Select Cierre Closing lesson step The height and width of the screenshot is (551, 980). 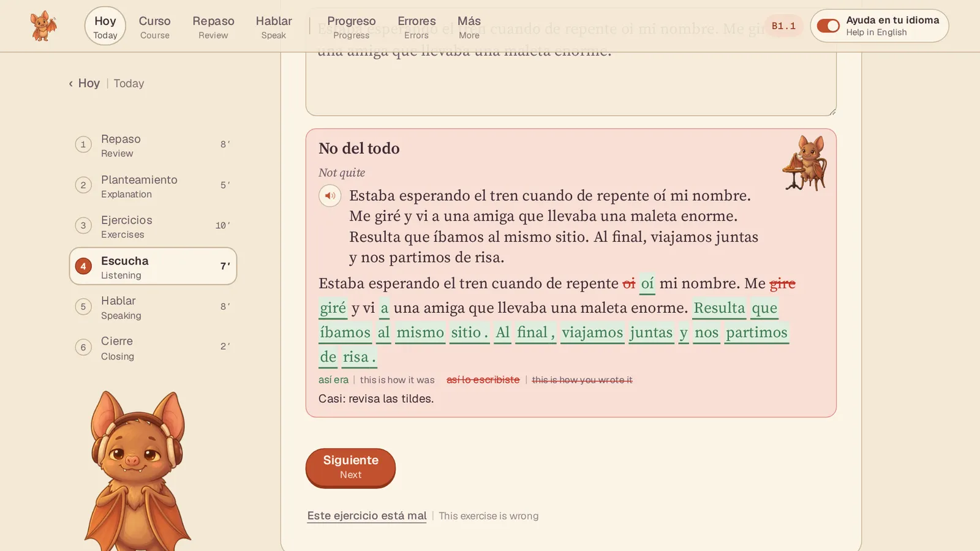tap(153, 347)
